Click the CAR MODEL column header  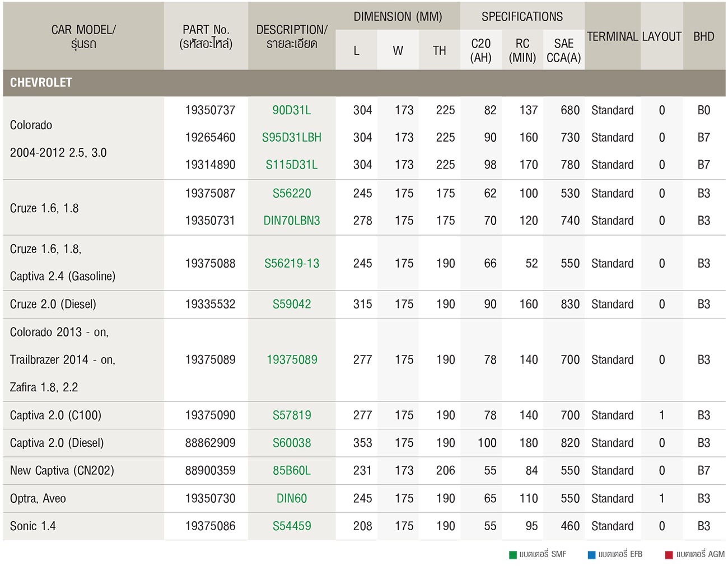pos(83,36)
